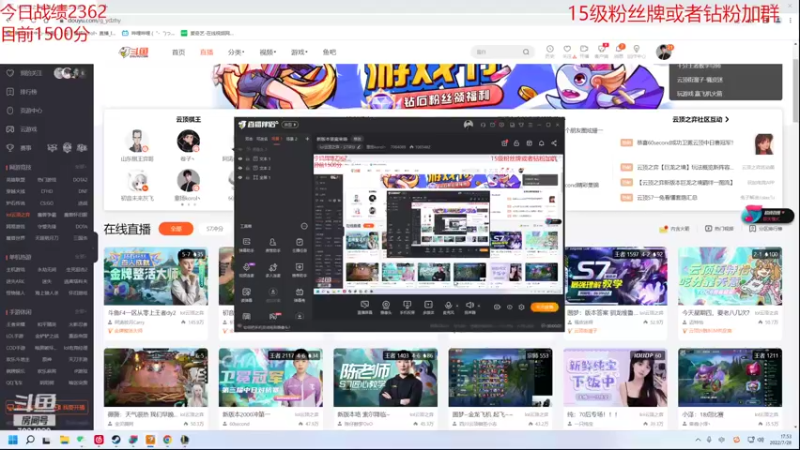The height and width of the screenshot is (450, 800).
Task: Expand 云顶之弈社区互动 chevron
Action: pos(727,119)
